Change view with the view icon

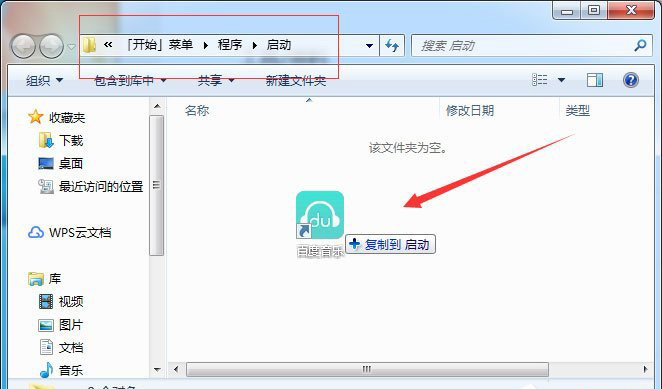[540, 79]
